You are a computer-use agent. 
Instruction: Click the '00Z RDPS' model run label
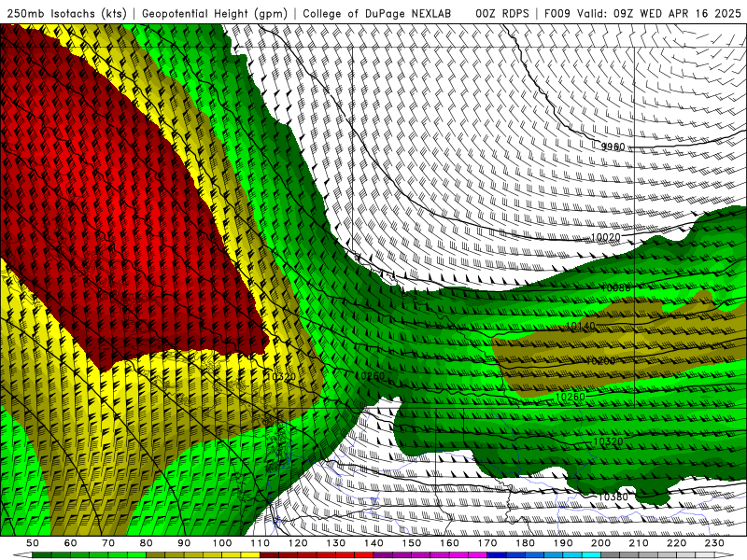coord(502,14)
